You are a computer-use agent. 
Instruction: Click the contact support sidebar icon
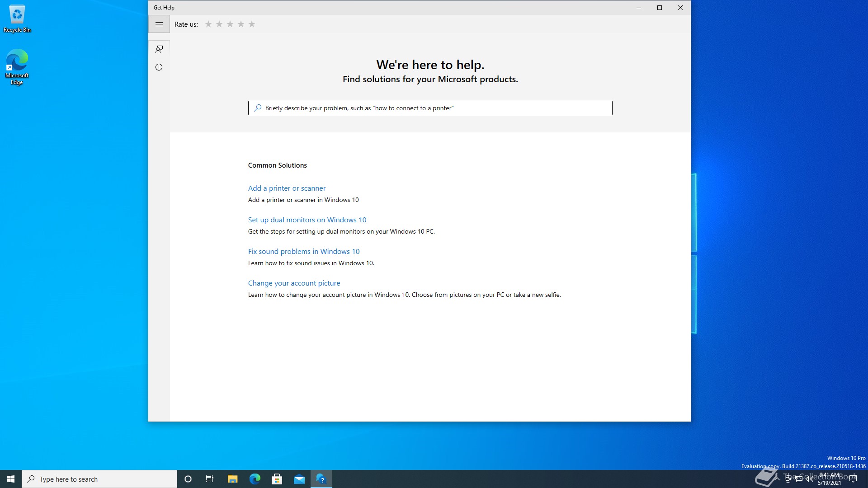click(x=159, y=49)
